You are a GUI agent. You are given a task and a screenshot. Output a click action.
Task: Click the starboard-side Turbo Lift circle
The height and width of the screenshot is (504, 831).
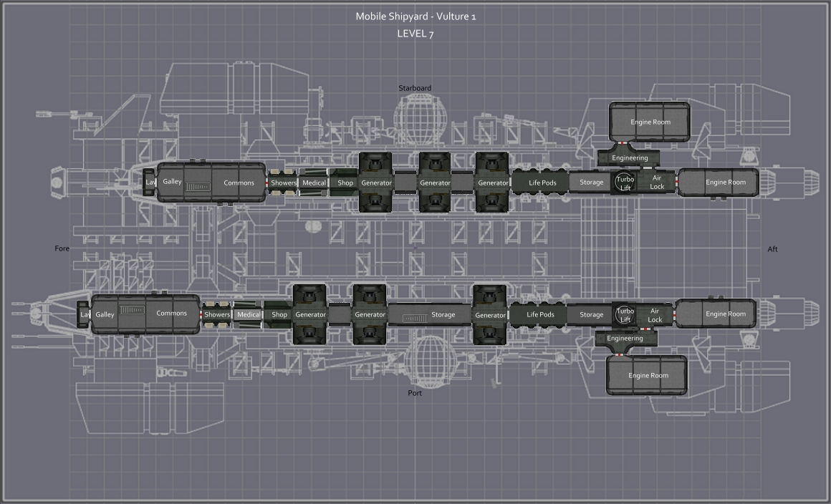[x=625, y=183]
